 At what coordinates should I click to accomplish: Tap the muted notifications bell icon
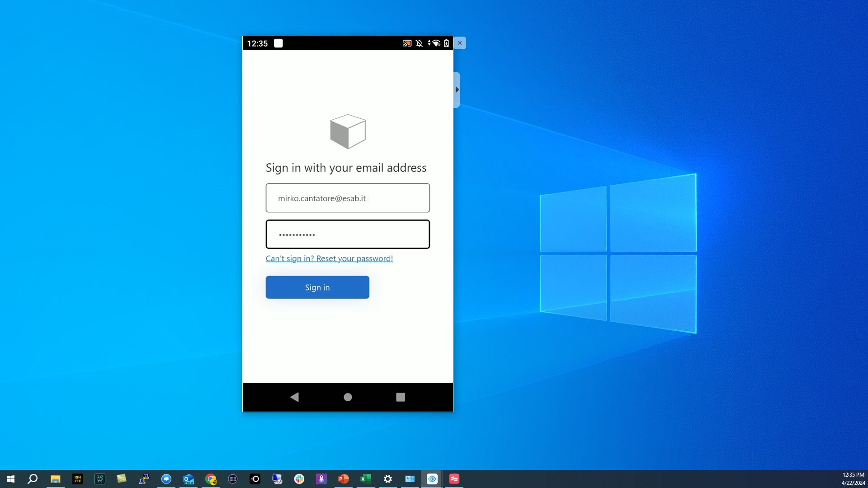[419, 43]
